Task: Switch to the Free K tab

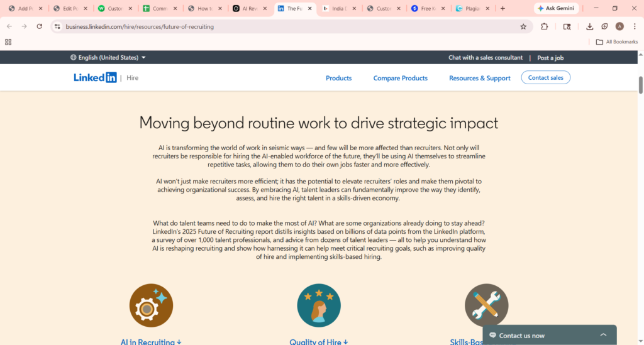Action: tap(426, 9)
